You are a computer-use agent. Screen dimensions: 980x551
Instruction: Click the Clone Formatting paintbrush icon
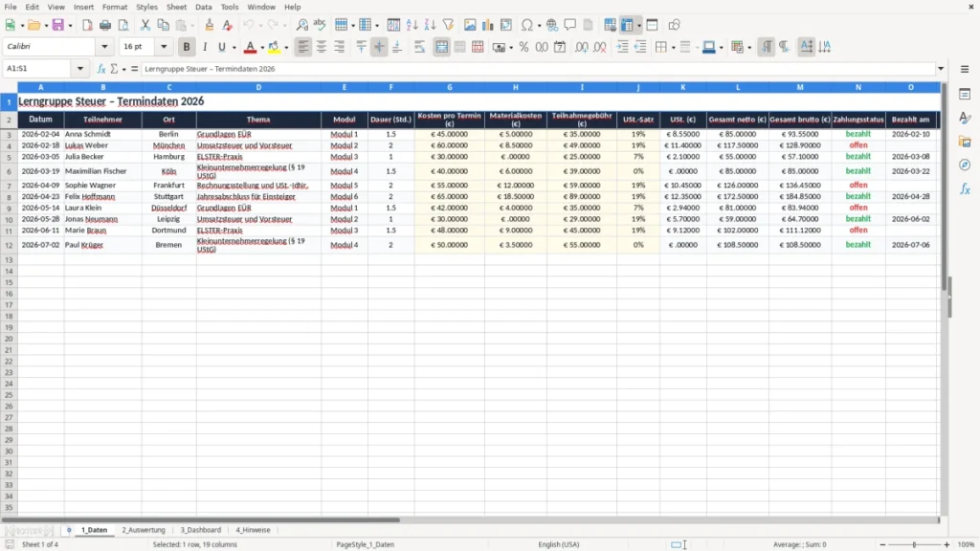click(210, 25)
